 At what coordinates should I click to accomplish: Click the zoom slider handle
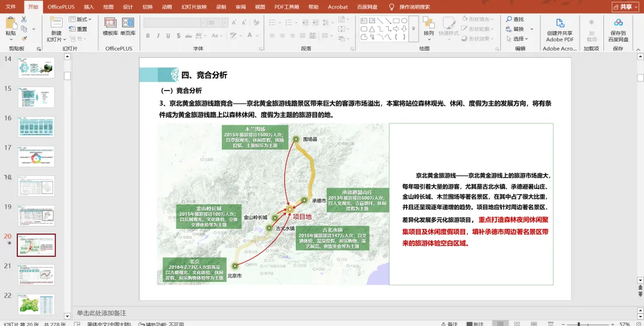(x=578, y=324)
